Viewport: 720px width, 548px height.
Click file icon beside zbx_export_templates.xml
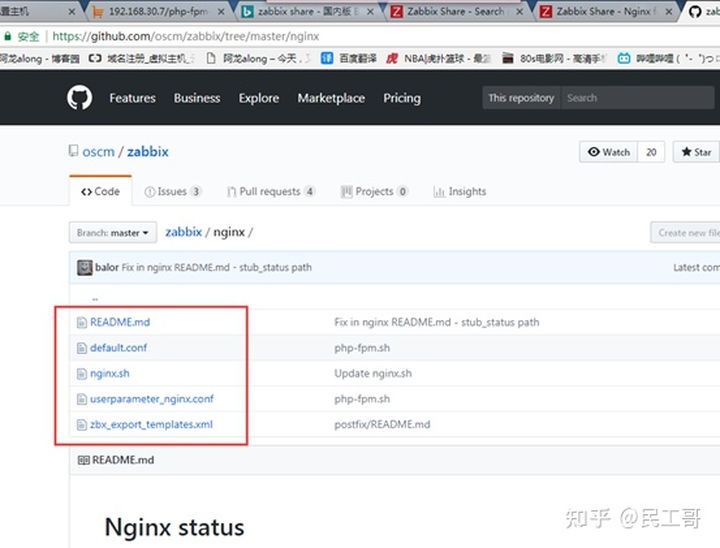(x=81, y=425)
